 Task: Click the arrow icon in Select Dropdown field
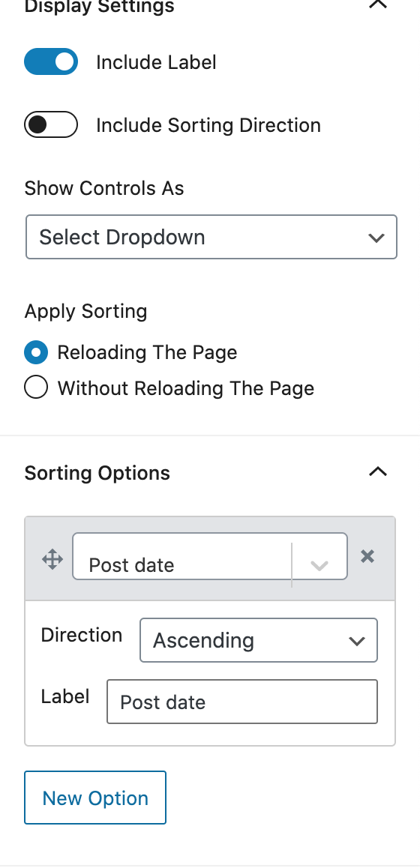(x=376, y=238)
